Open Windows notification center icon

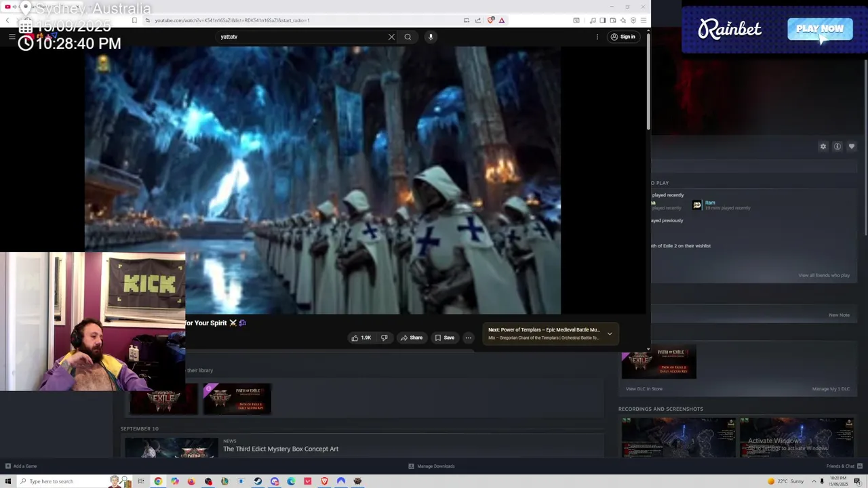pyautogui.click(x=857, y=481)
